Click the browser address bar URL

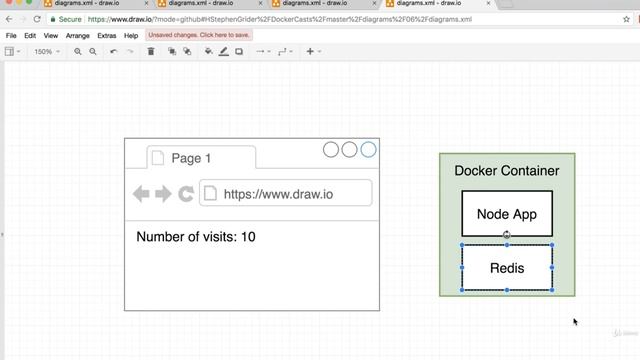280,19
